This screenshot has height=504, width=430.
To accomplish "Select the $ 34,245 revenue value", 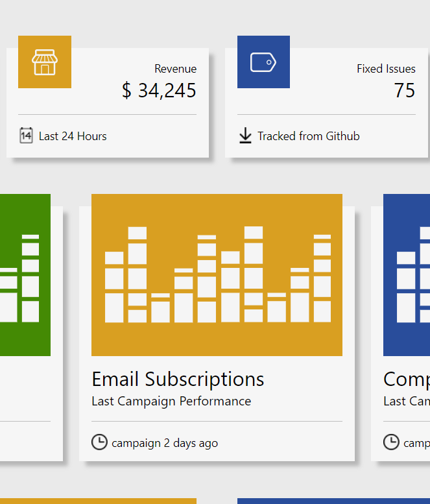I will pos(159,91).
